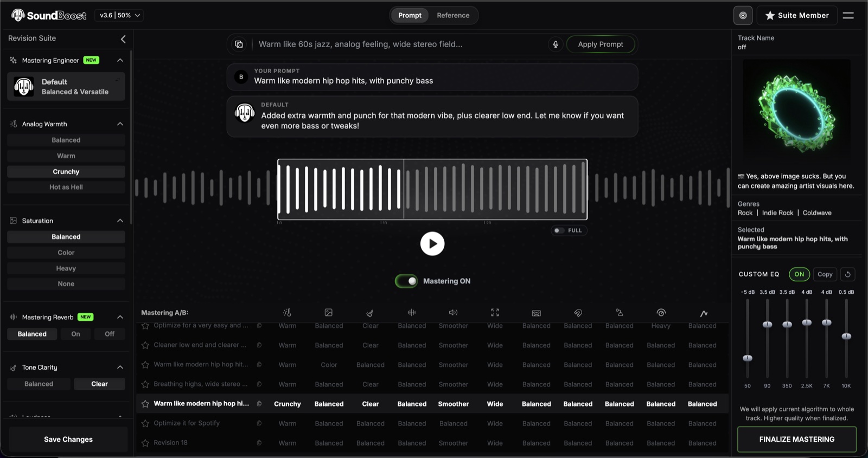The image size is (868, 458).
Task: Click Save Changes button
Action: [68, 440]
